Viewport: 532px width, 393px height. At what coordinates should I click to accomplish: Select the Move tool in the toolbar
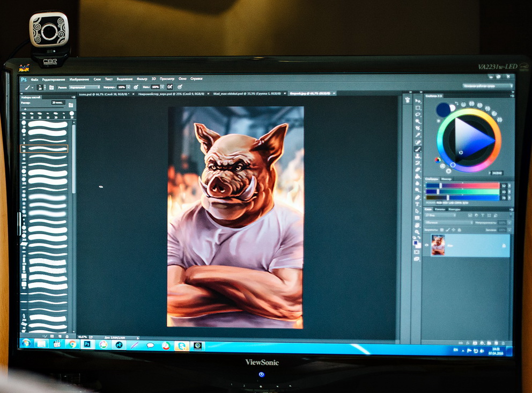click(x=418, y=101)
